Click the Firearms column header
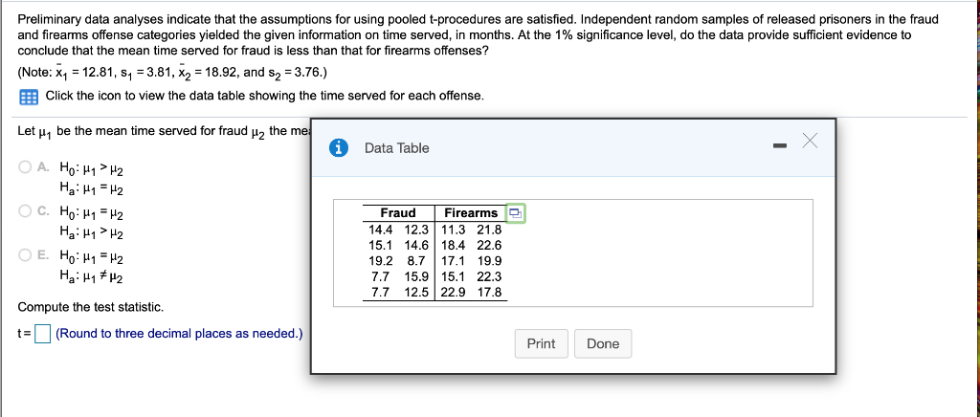This screenshot has height=417, width=980. (x=471, y=212)
